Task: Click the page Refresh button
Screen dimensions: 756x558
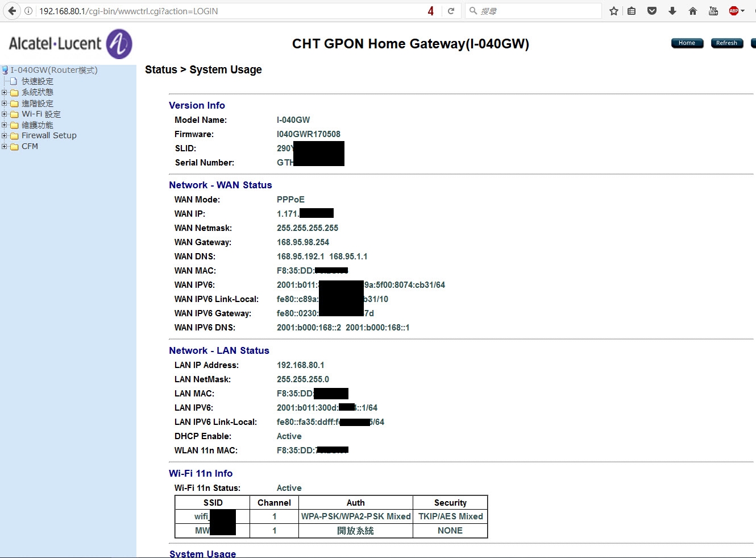Action: 727,43
